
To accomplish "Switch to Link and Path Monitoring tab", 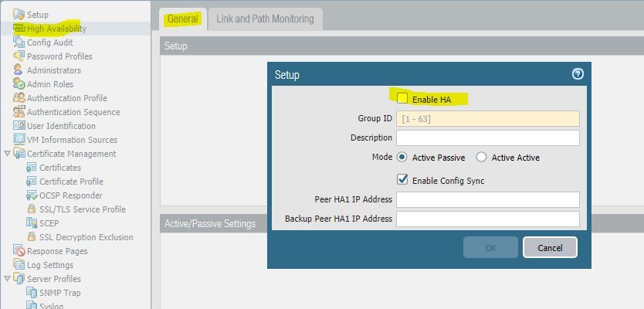I will click(x=265, y=19).
